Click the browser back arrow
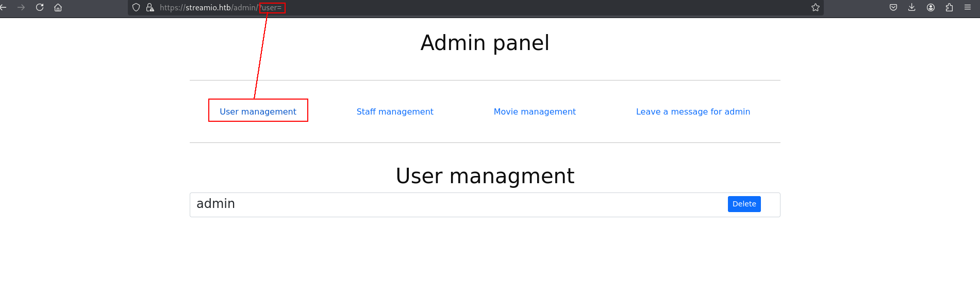Viewport: 980px width, 306px height. coord(3,7)
